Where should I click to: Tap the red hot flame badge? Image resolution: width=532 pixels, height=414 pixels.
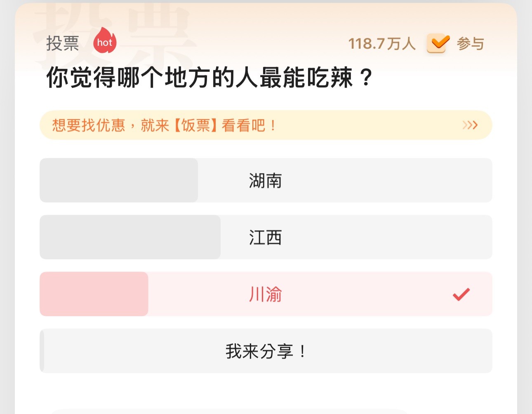pos(105,40)
